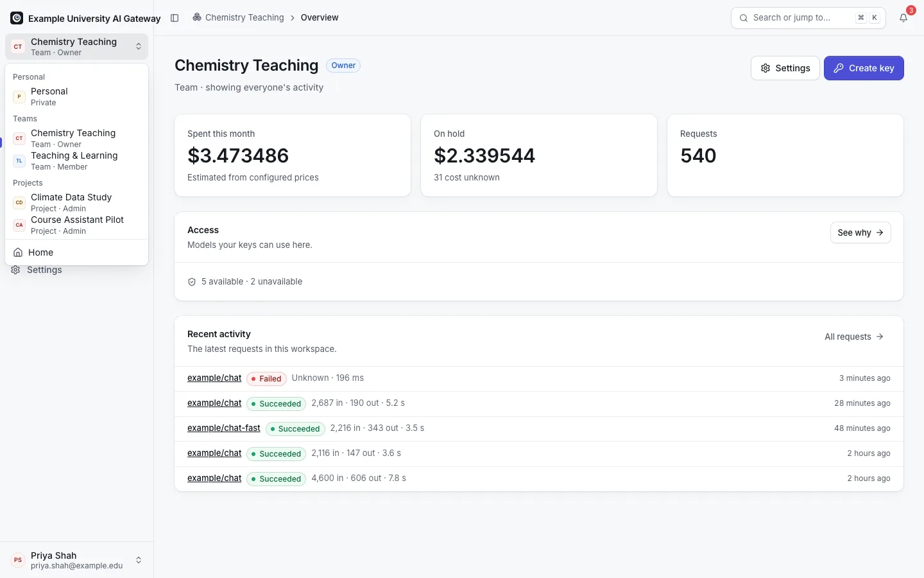Click the shield icon beside 5 available
The width and height of the screenshot is (924, 578).
192,282
